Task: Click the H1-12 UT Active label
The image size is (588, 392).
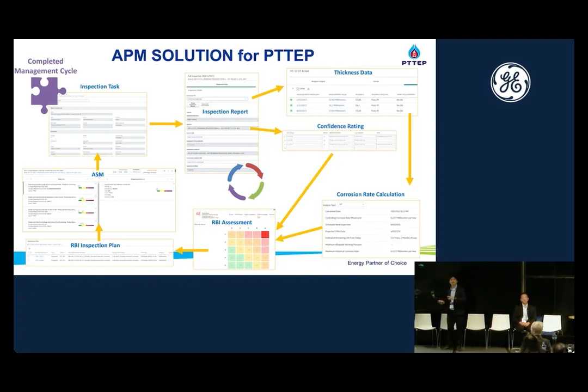Action: click(x=299, y=71)
